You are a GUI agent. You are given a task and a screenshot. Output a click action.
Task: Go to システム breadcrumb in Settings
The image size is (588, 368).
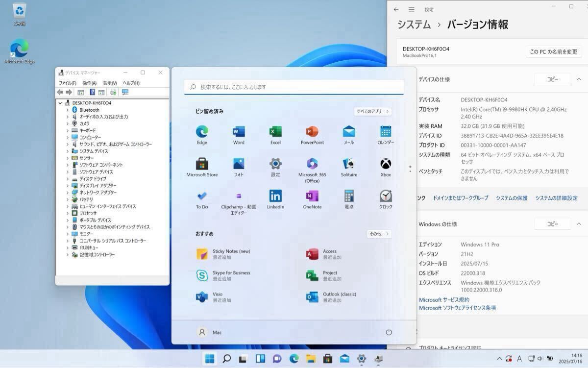point(414,25)
